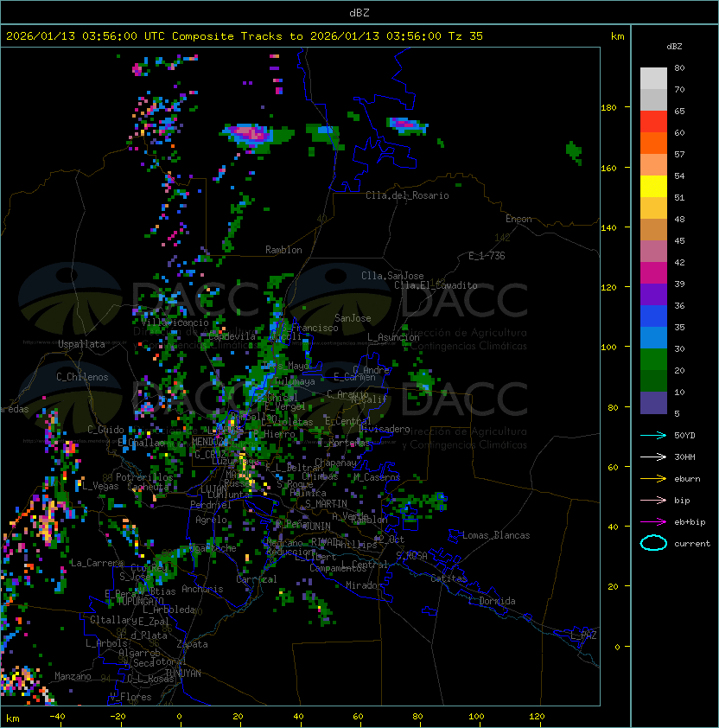Click the 'Zapata' map label
The width and height of the screenshot is (719, 728).
[x=192, y=644]
